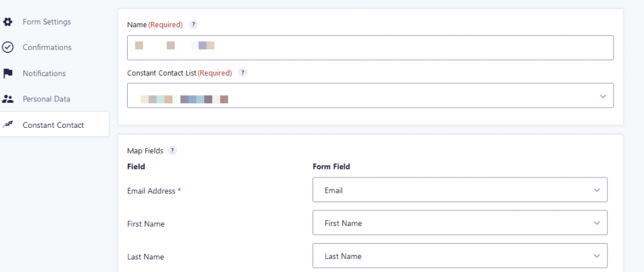Click the Constant Contact logo icon
Viewport: 644px width, 272px height.
[8, 125]
